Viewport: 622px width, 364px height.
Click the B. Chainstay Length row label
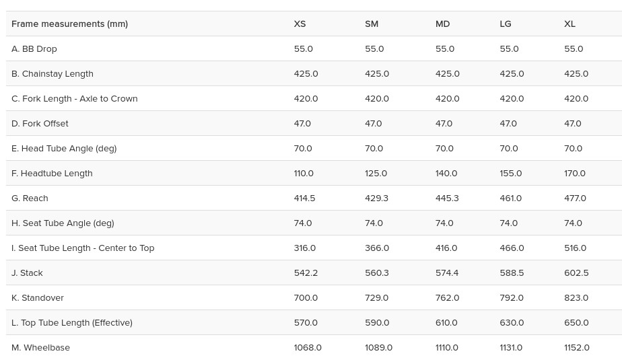coord(53,73)
